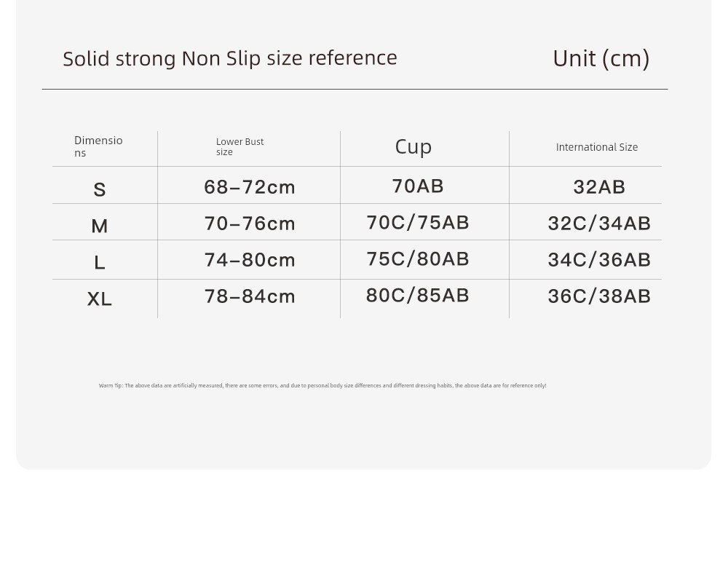This screenshot has width=728, height=568.
Task: Click the '74–80cm' lower bust cell
Action: (250, 260)
